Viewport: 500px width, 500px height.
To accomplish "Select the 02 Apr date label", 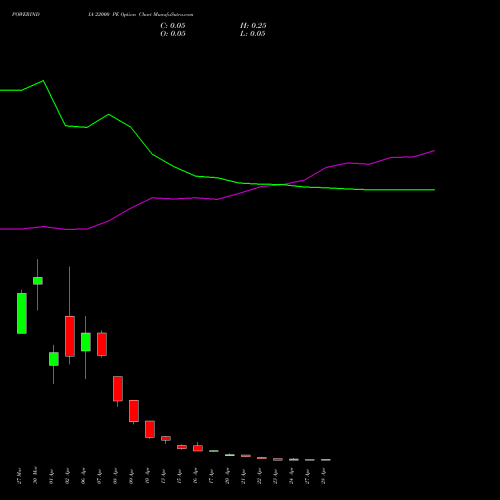I will click(67, 476).
